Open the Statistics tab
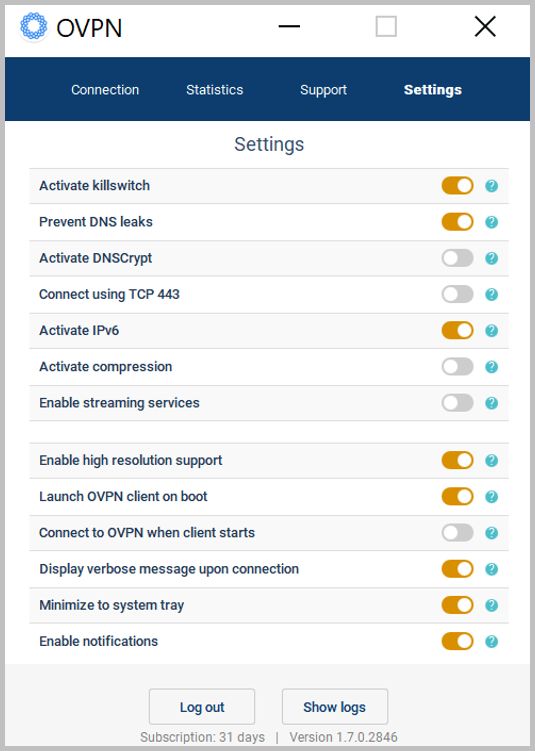Screen dimensions: 535x751 (x=215, y=90)
